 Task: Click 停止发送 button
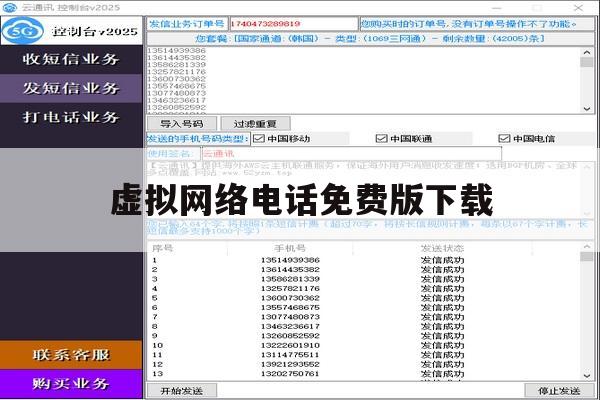pyautogui.click(x=559, y=391)
